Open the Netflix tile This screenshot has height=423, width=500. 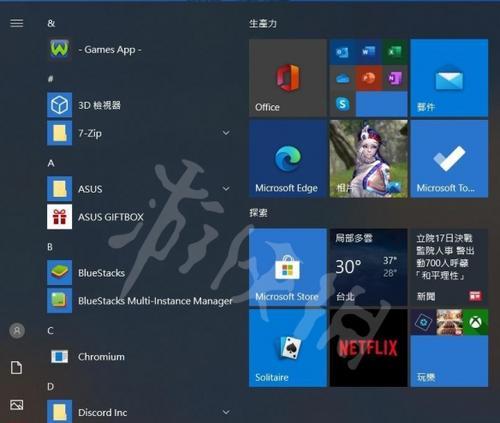click(x=369, y=348)
